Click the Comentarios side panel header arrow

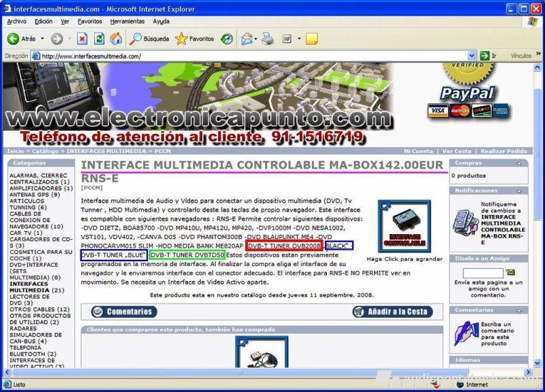pos(518,310)
